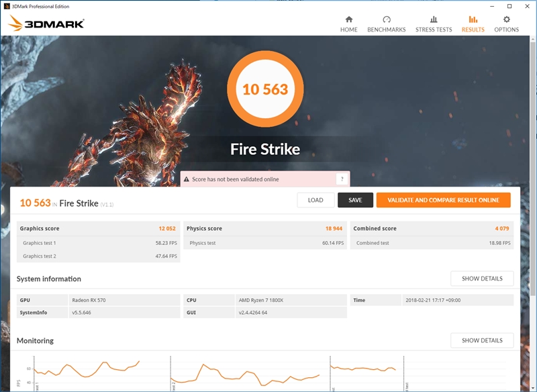
Task: Click the warning triangle in validation notice
Action: click(187, 179)
